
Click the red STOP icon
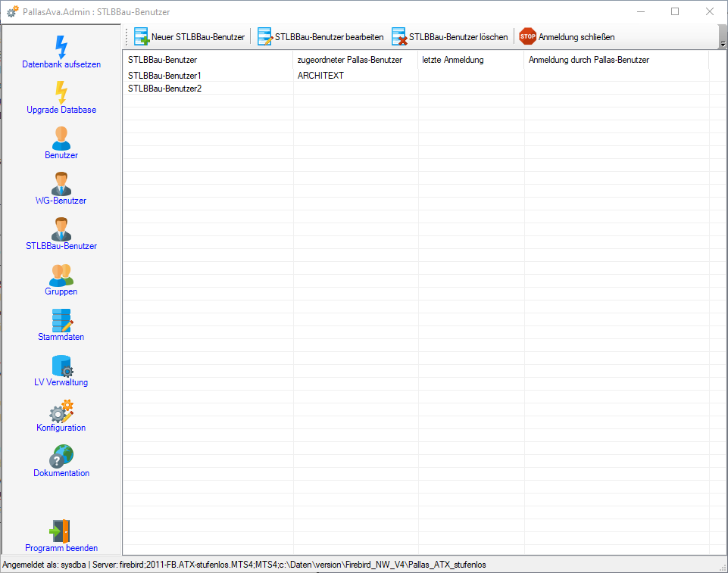527,36
